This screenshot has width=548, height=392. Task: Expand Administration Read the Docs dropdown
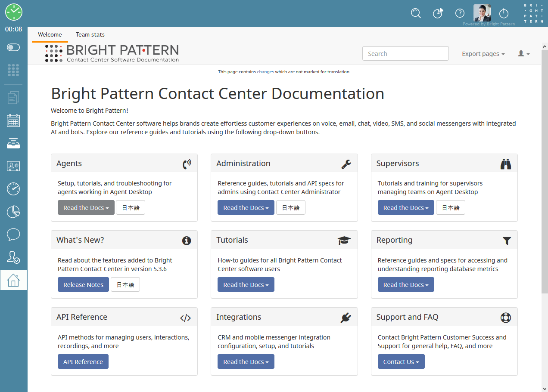coord(246,208)
